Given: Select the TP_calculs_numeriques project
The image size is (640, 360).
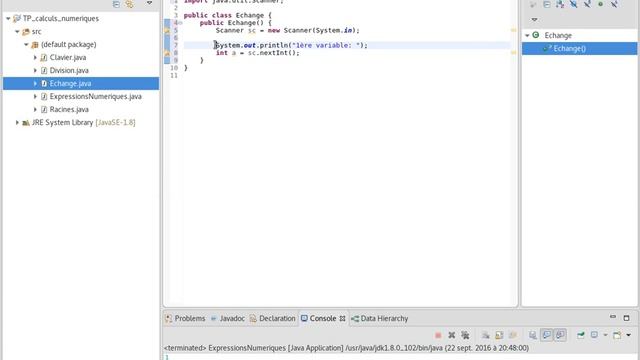Looking at the screenshot, I should pos(61,18).
